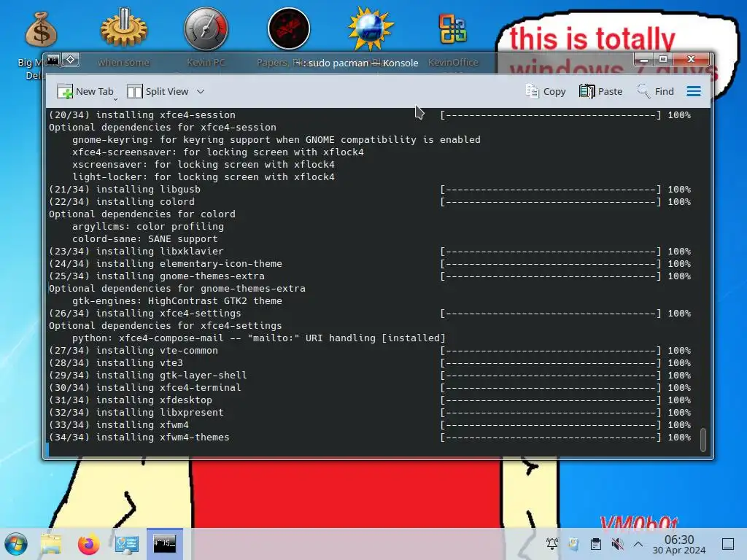Click the Konsole terminal window menu icon
Screen dimensions: 747x560
click(x=53, y=60)
